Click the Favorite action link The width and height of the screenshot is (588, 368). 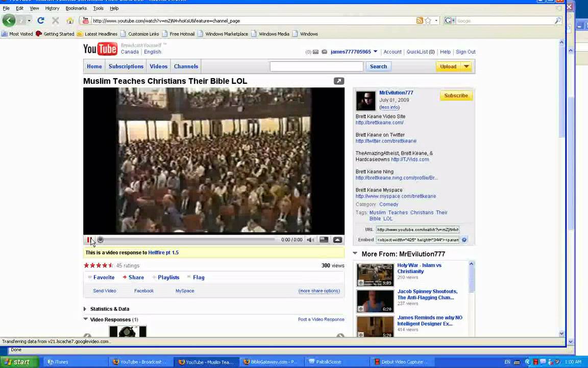104,278
